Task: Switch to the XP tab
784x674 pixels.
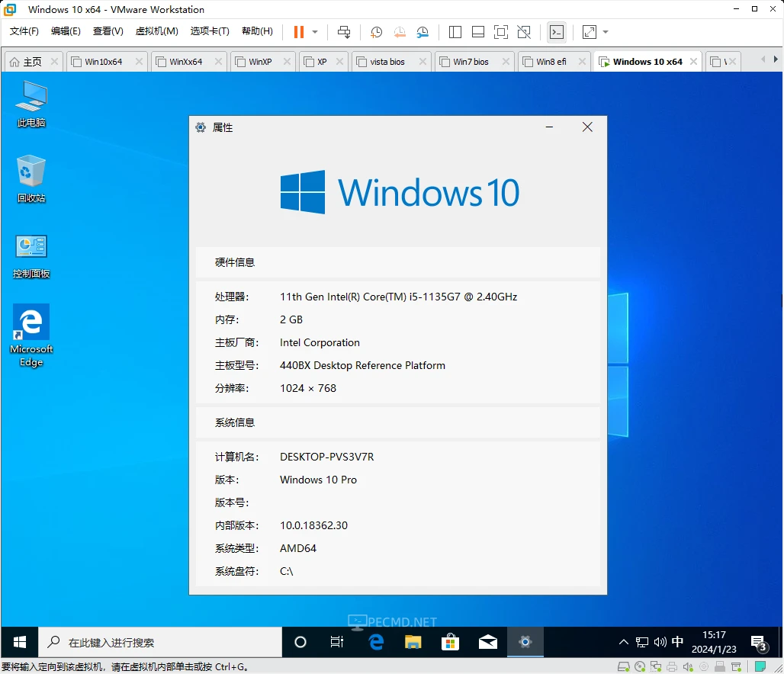Action: pos(322,62)
